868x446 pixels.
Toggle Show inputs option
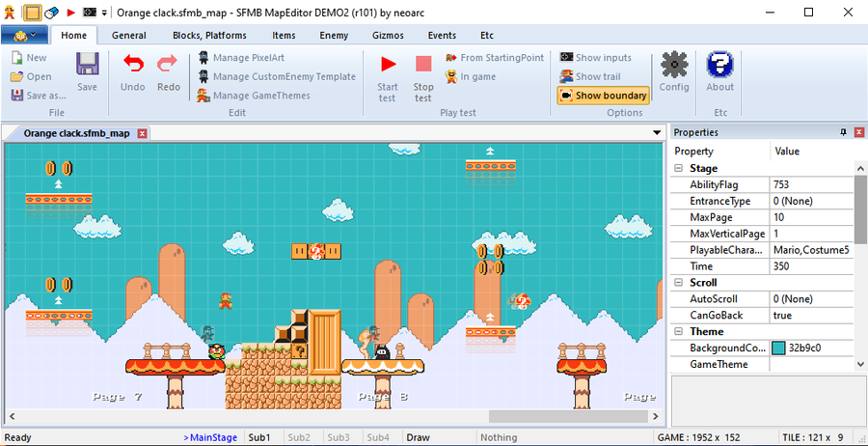coord(595,58)
